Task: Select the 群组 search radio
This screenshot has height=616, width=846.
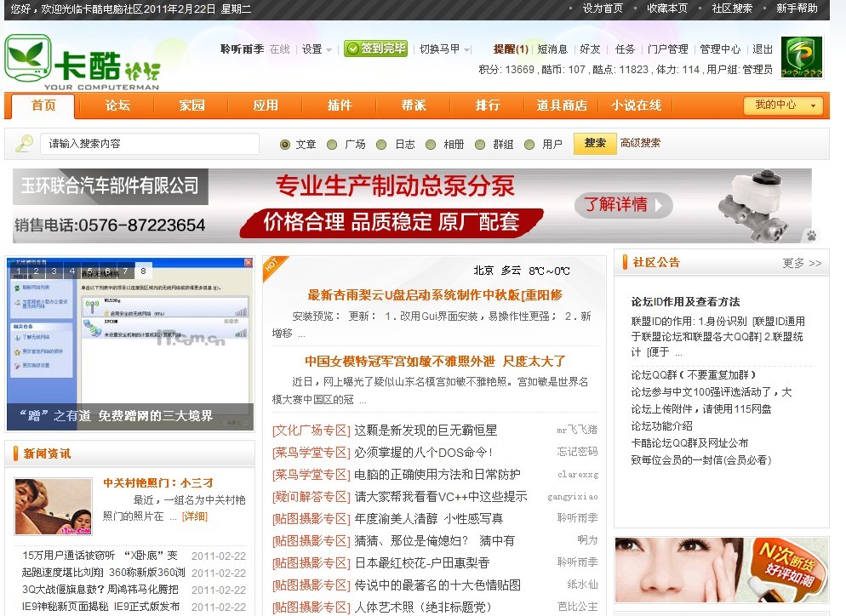Action: pos(480,145)
